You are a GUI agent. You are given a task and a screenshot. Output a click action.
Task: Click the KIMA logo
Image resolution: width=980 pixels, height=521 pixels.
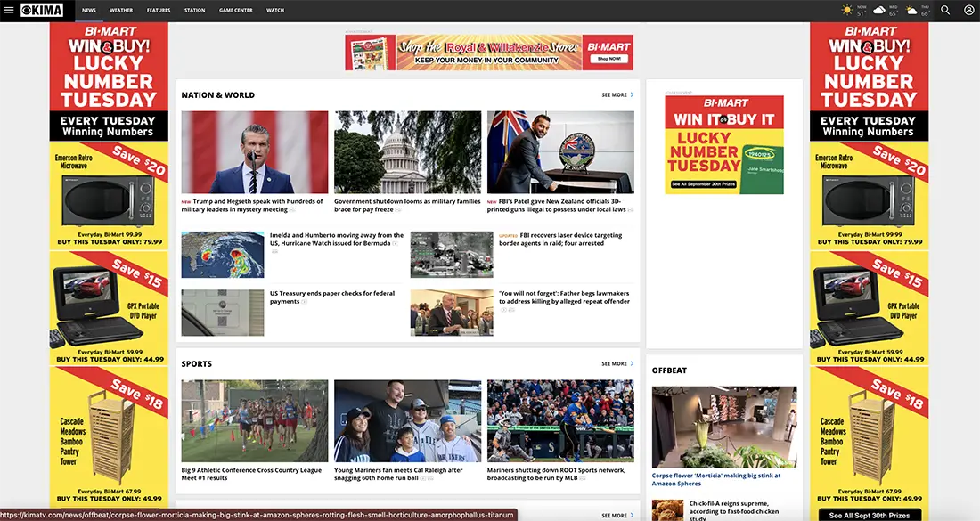42,10
